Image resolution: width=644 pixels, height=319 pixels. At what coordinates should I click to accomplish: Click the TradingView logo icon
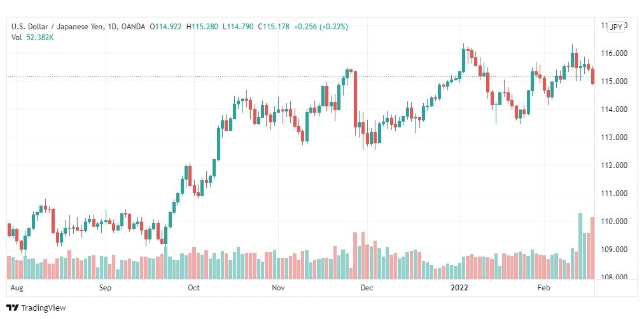13,308
